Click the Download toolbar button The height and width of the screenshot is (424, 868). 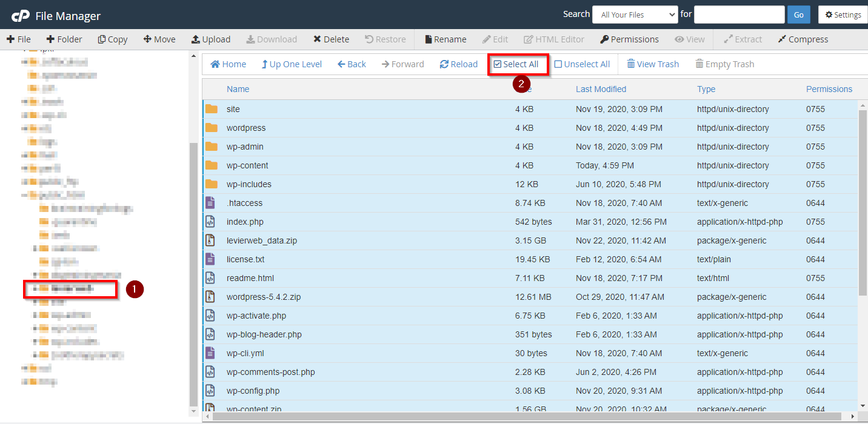272,39
